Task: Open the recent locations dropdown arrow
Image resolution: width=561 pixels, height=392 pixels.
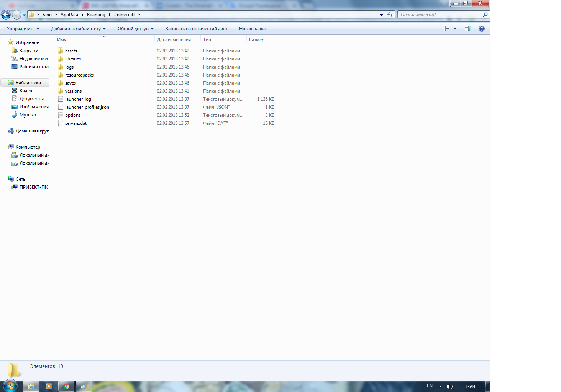Action: [24, 15]
